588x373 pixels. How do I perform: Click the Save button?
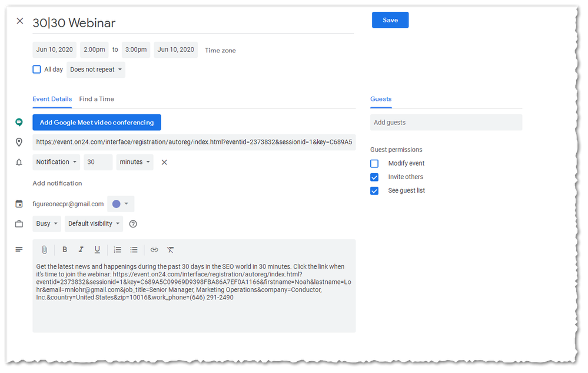click(390, 20)
